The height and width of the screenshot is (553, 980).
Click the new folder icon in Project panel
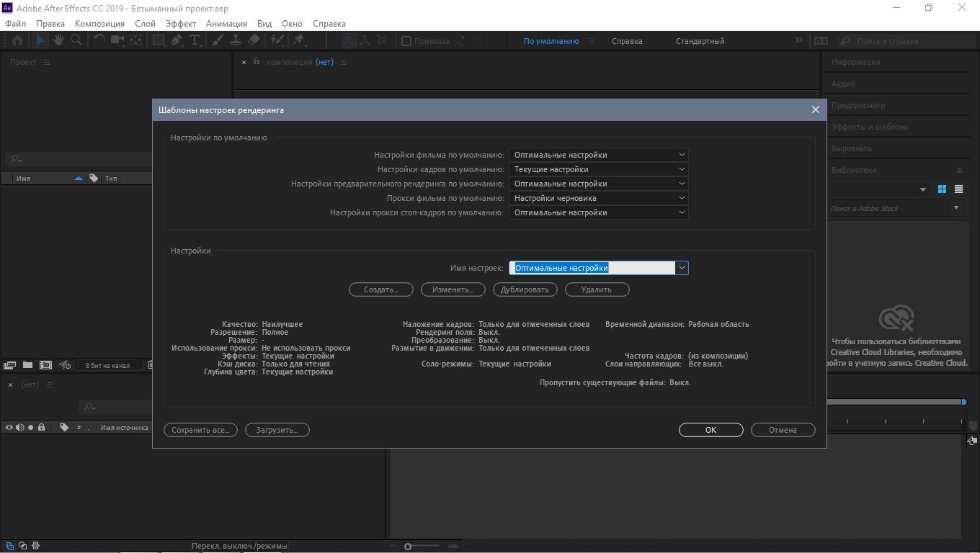tap(27, 365)
